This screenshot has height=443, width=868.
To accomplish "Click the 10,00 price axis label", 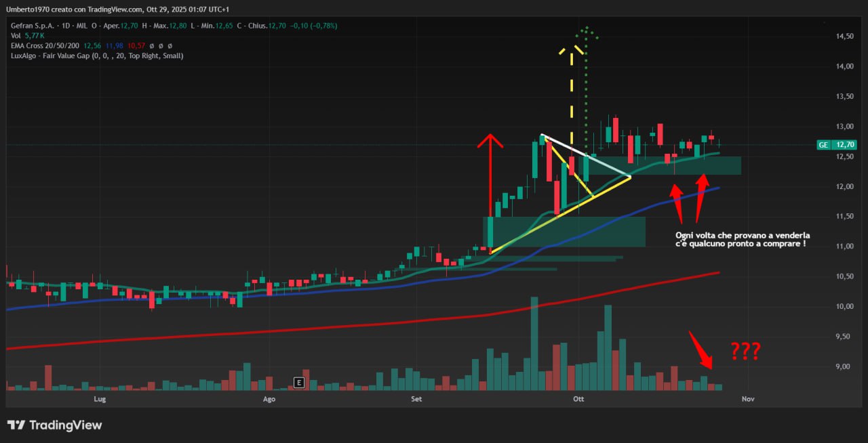I will pyautogui.click(x=844, y=307).
